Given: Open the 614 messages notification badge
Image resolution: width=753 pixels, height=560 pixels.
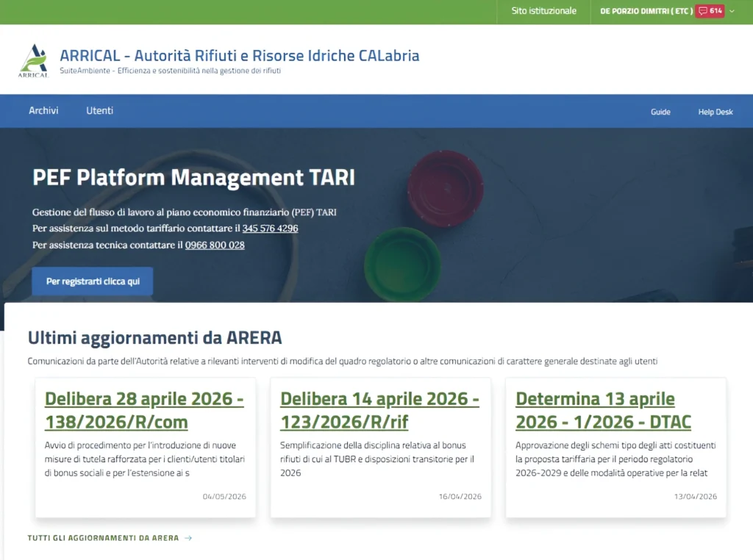Looking at the screenshot, I should [711, 11].
